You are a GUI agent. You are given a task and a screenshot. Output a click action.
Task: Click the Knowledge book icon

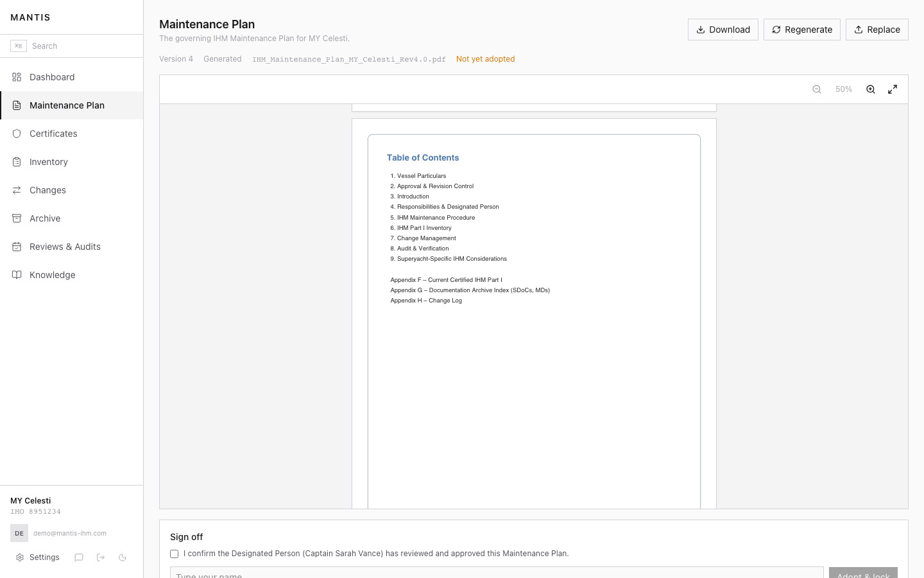pyautogui.click(x=17, y=275)
